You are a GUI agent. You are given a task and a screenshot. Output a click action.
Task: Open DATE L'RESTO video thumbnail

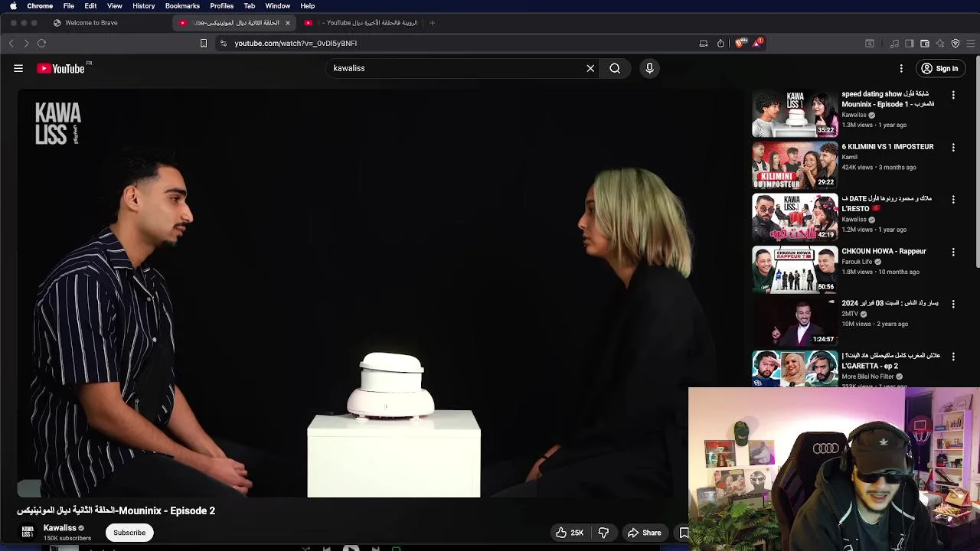(x=795, y=217)
